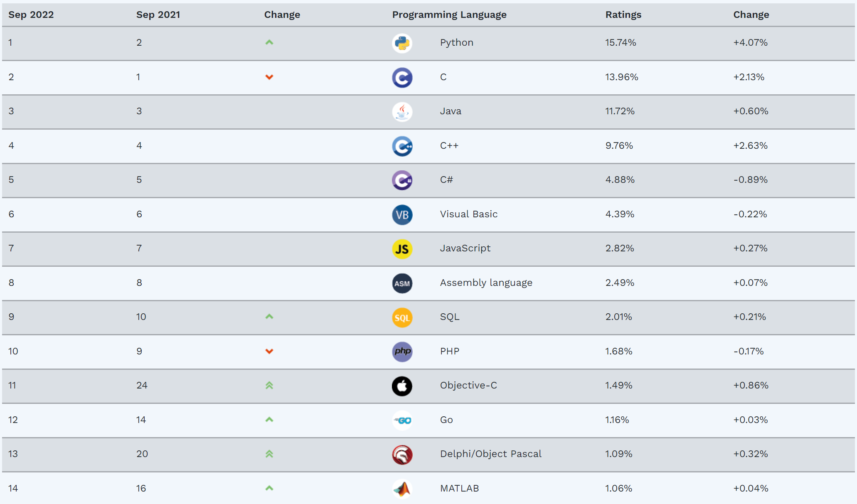Screen dimensions: 857x504
Task: Click the double up arrow for Objective-C
Action: 269,385
